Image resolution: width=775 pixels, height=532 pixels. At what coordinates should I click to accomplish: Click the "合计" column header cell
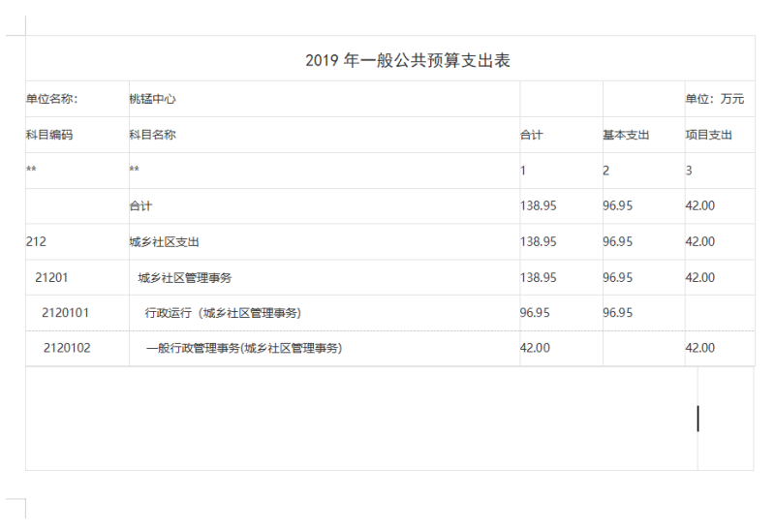pos(532,135)
